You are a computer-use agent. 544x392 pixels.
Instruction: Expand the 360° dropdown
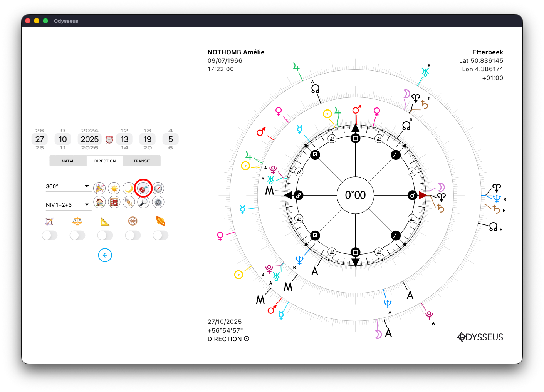pos(68,186)
